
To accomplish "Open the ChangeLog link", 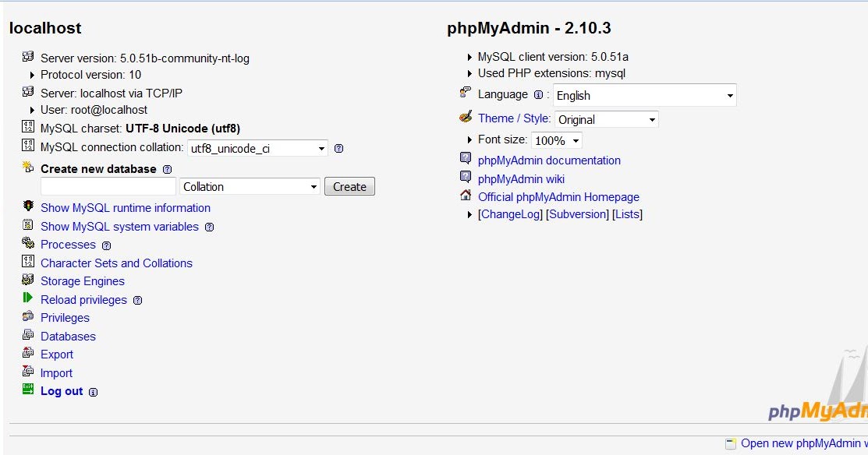I will (x=510, y=214).
